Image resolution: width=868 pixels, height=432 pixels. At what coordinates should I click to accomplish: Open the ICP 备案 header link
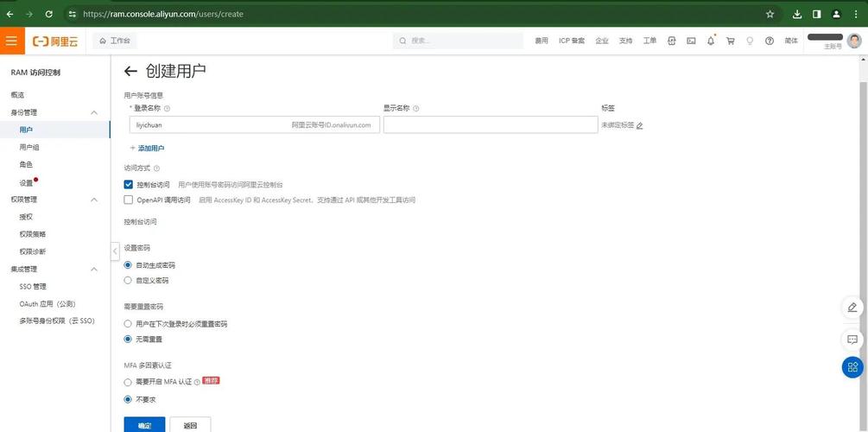pyautogui.click(x=572, y=41)
